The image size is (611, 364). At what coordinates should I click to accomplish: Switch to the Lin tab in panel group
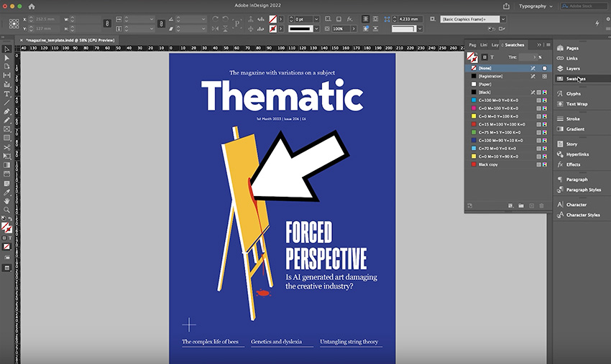point(484,45)
